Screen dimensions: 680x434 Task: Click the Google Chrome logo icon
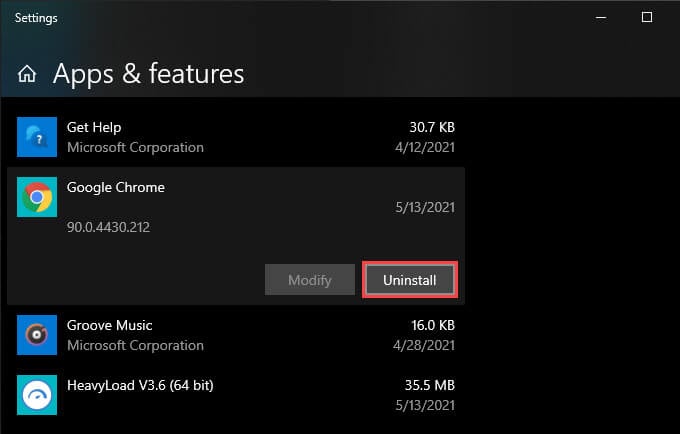(37, 196)
